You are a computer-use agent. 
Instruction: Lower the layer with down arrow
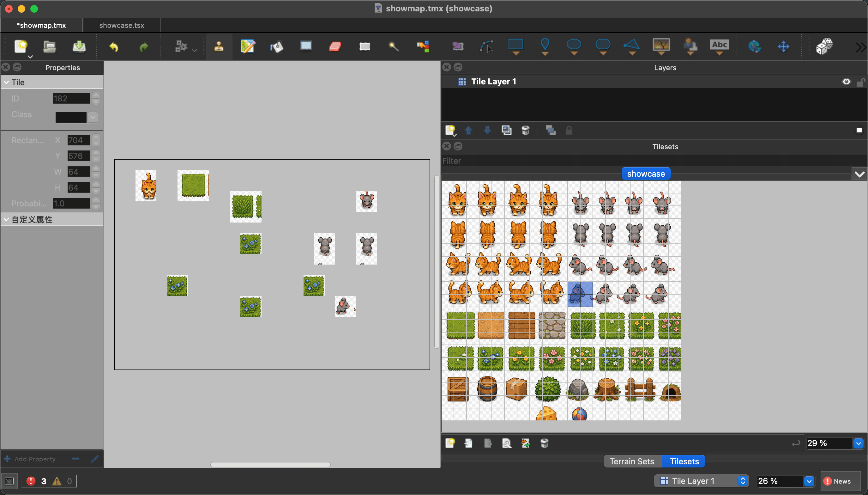click(487, 130)
